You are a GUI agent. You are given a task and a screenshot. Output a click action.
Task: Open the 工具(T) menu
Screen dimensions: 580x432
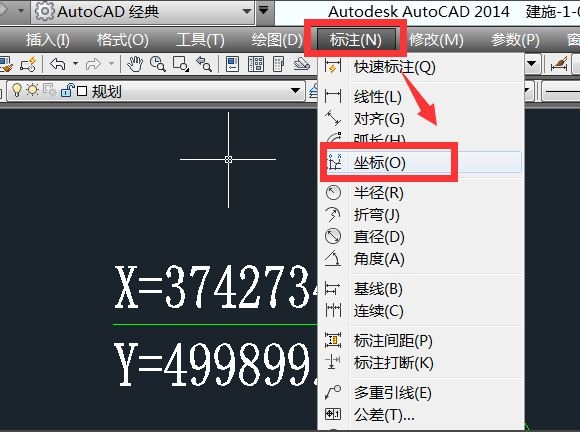pos(200,40)
